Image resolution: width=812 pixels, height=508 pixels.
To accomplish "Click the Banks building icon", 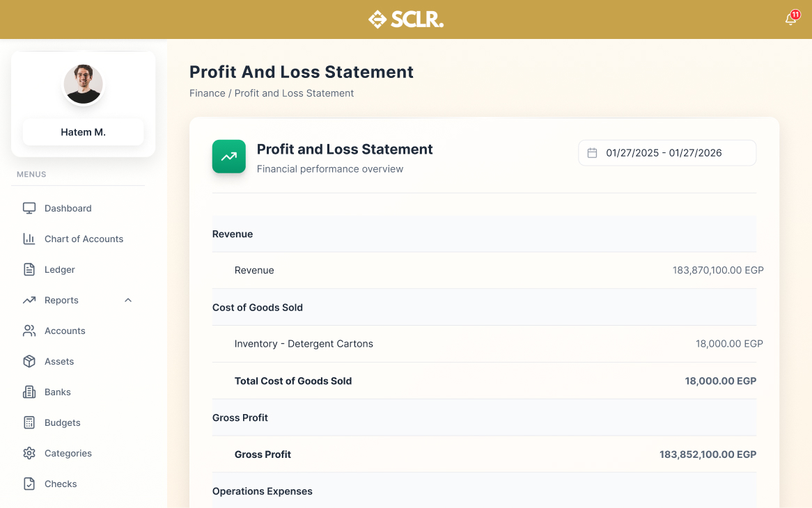I will [x=29, y=392].
